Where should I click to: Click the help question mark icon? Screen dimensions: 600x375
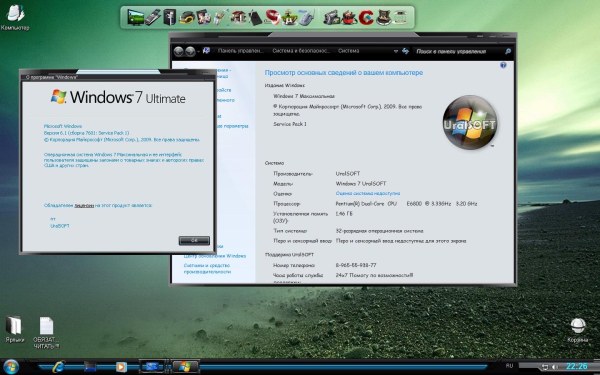(x=503, y=65)
